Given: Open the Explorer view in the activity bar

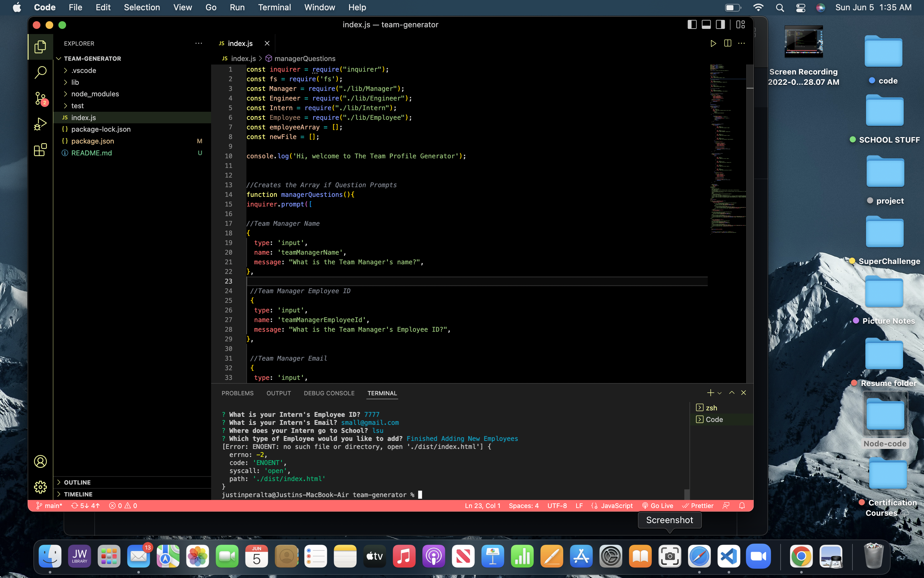Looking at the screenshot, I should point(40,47).
